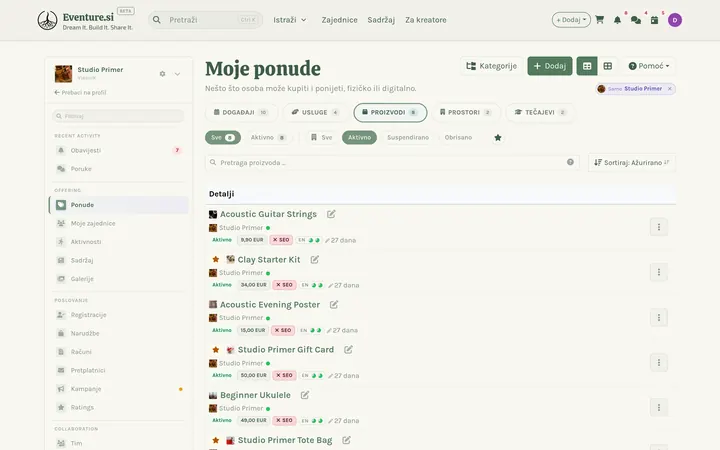
Task: Filter by Obrisano status
Action: (x=458, y=137)
